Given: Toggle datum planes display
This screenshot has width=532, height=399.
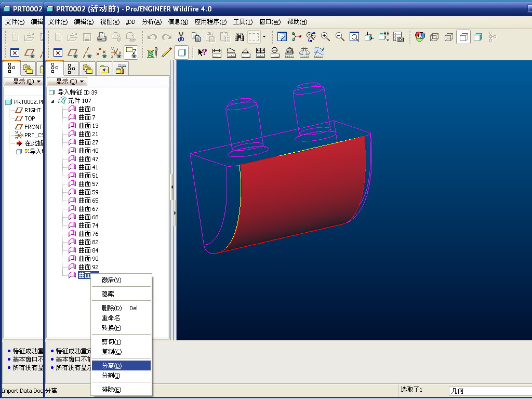Looking at the screenshot, I should [x=73, y=52].
